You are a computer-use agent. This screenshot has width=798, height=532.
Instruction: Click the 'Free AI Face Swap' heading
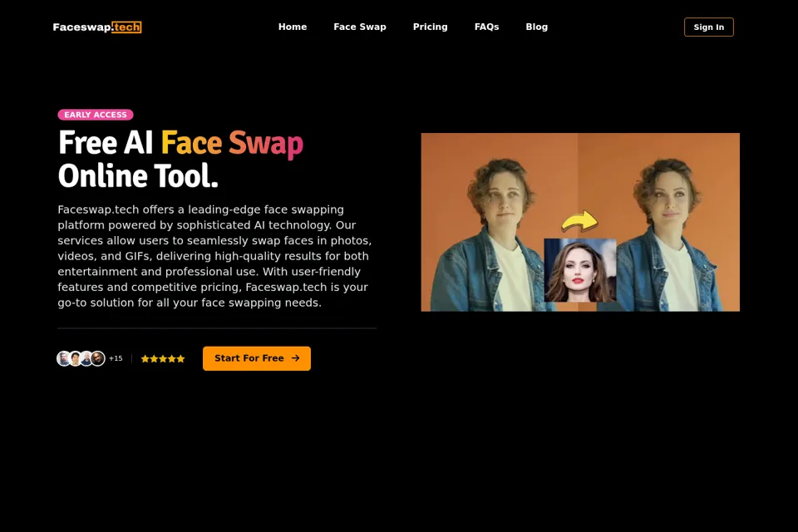180,142
